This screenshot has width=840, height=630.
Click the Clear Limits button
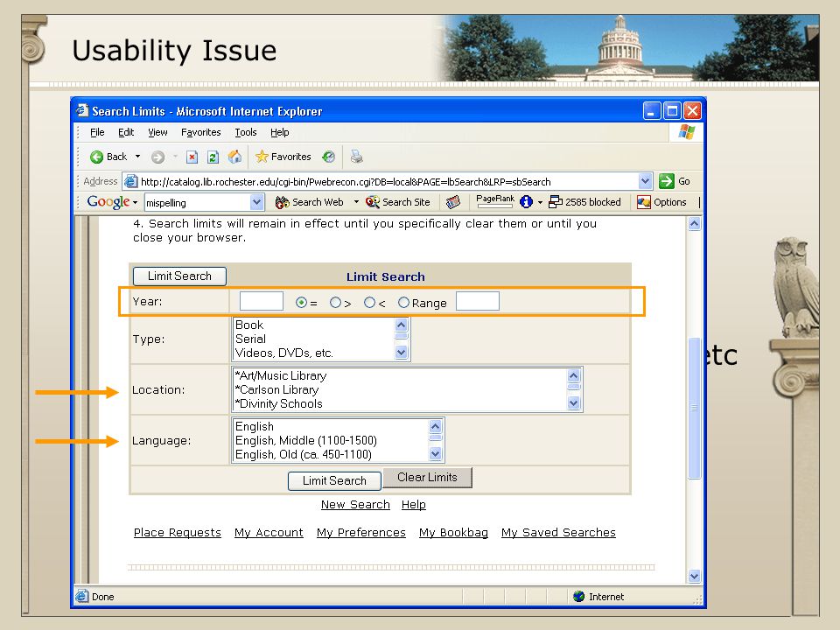427,478
